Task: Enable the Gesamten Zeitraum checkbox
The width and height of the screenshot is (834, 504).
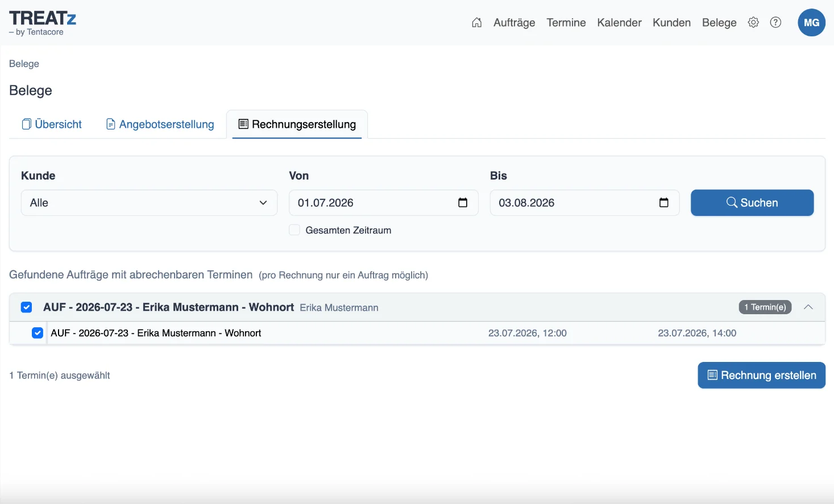Action: click(294, 230)
